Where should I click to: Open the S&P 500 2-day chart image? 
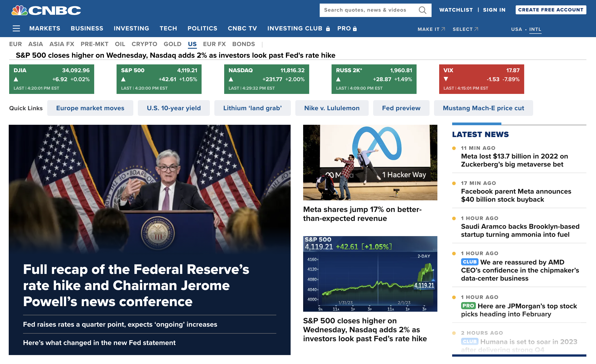coord(370,274)
